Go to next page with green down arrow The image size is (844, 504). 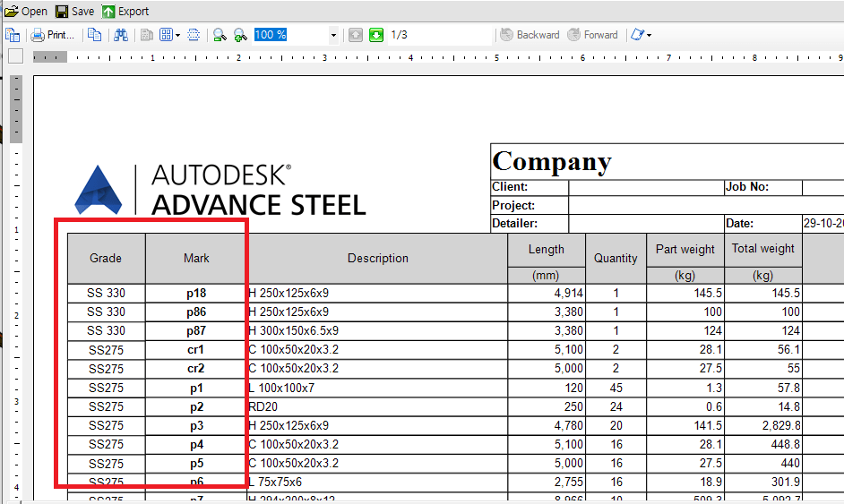point(376,35)
